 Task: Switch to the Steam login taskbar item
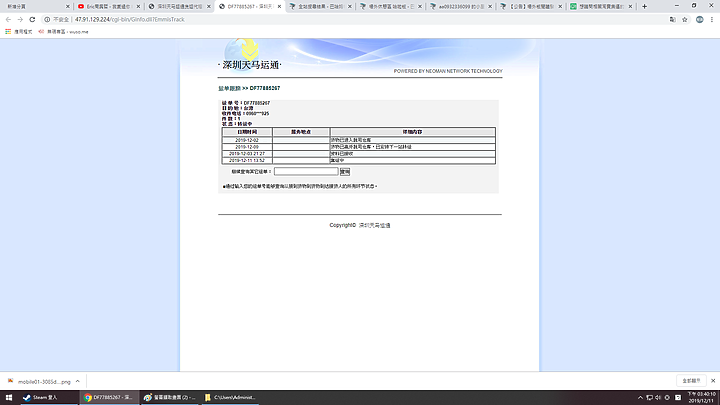[x=49, y=397]
